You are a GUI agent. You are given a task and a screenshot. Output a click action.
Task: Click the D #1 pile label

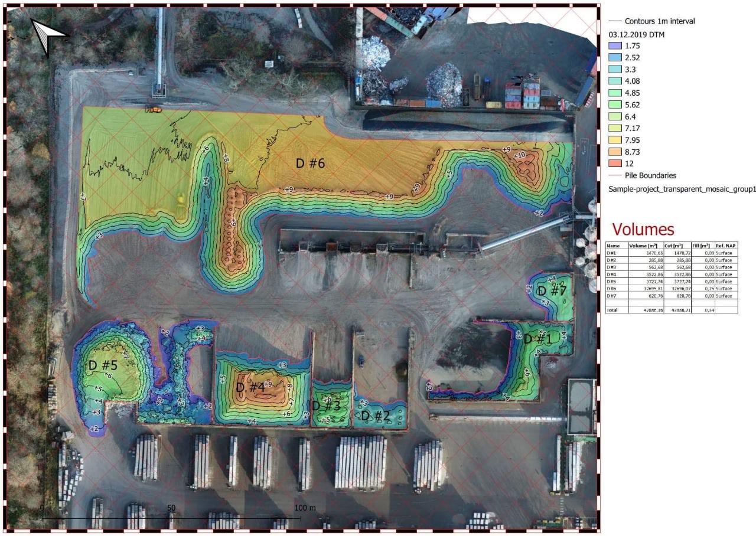[537, 339]
